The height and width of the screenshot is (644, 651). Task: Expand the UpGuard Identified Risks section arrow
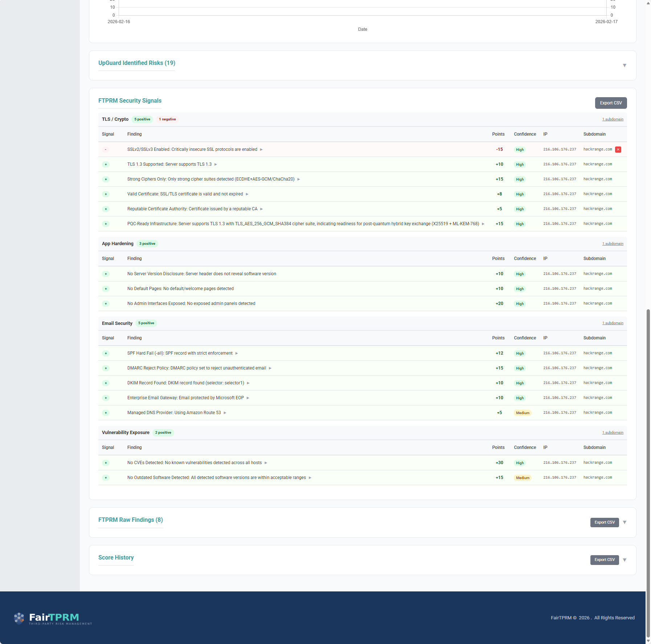coord(625,66)
